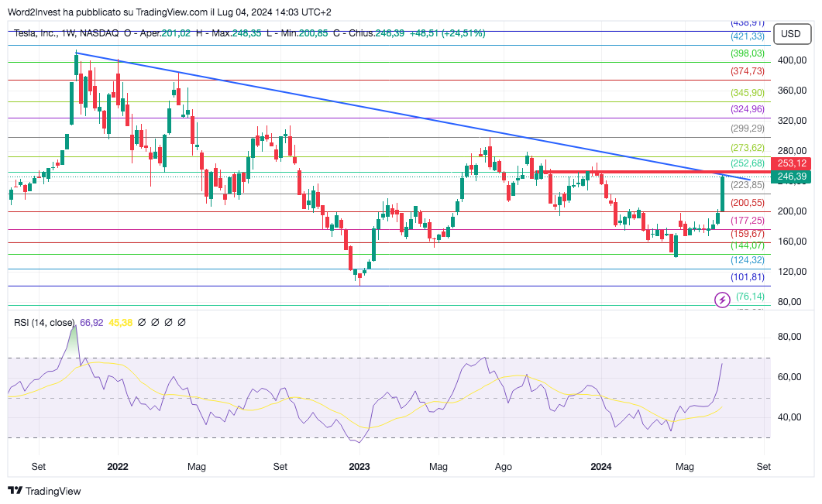
Task: Open the TradingView logo link
Action: tap(45, 491)
